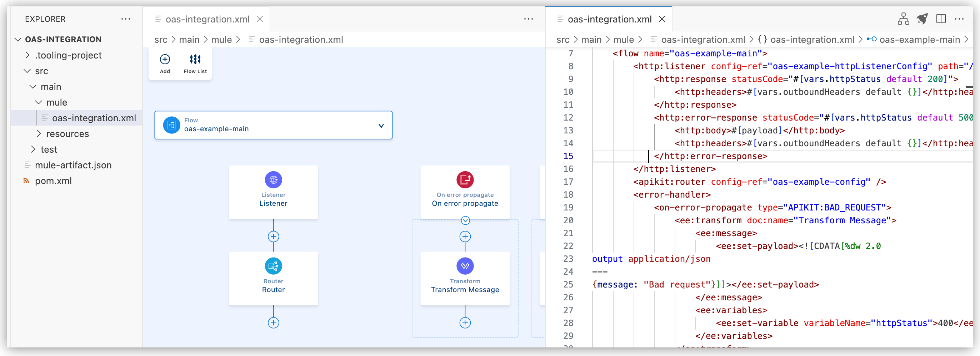Click the Listener icon in the flow diagram
The width and height of the screenshot is (980, 356).
click(x=273, y=179)
